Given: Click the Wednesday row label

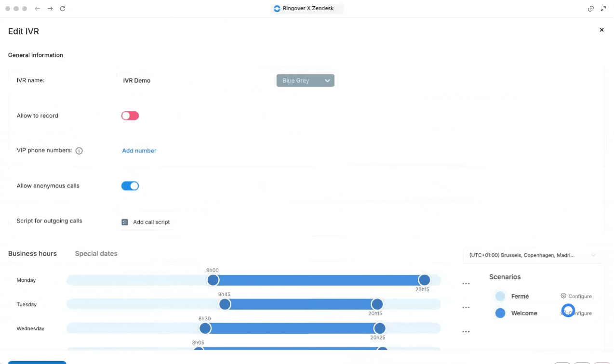Looking at the screenshot, I should click(30, 328).
